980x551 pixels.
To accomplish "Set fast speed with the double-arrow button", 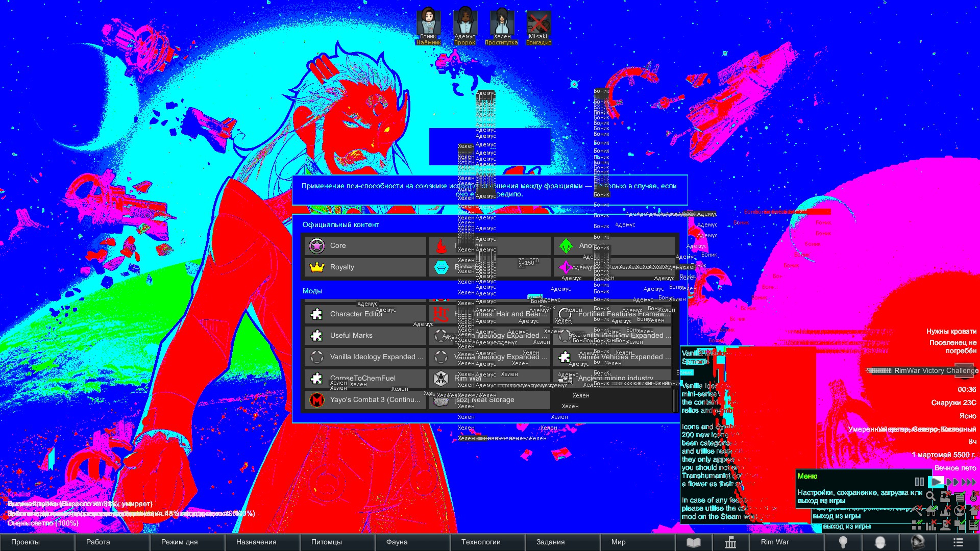I will point(952,482).
